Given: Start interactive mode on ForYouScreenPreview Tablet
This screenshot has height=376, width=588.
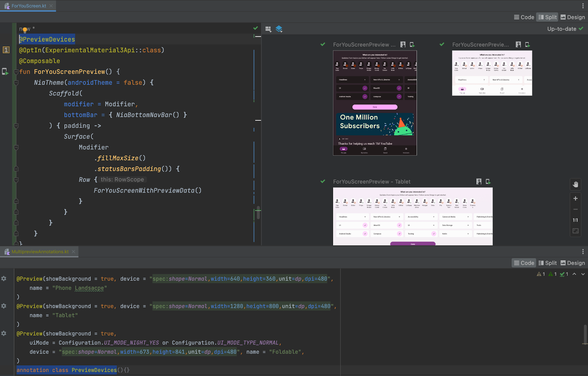Looking at the screenshot, I should coord(478,181).
